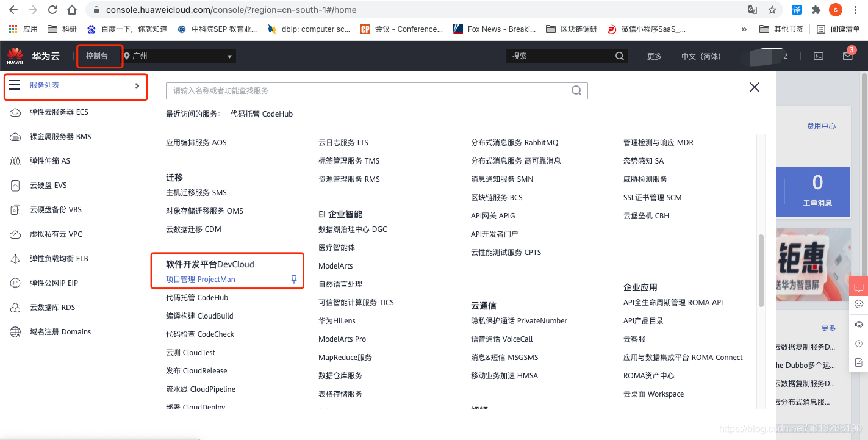The height and width of the screenshot is (440, 868).
Task: Open 主机迁移服务 SMS
Action: pos(196,193)
